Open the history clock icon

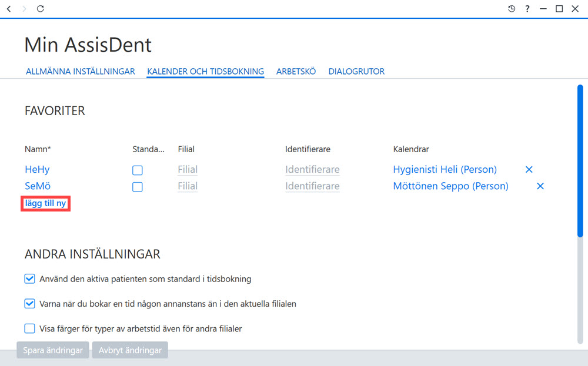[x=512, y=9]
